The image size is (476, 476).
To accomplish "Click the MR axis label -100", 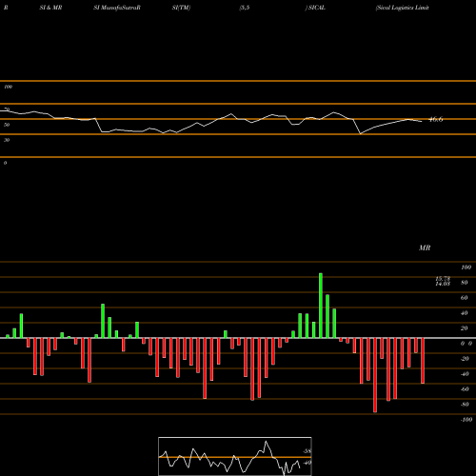I will (466, 420).
